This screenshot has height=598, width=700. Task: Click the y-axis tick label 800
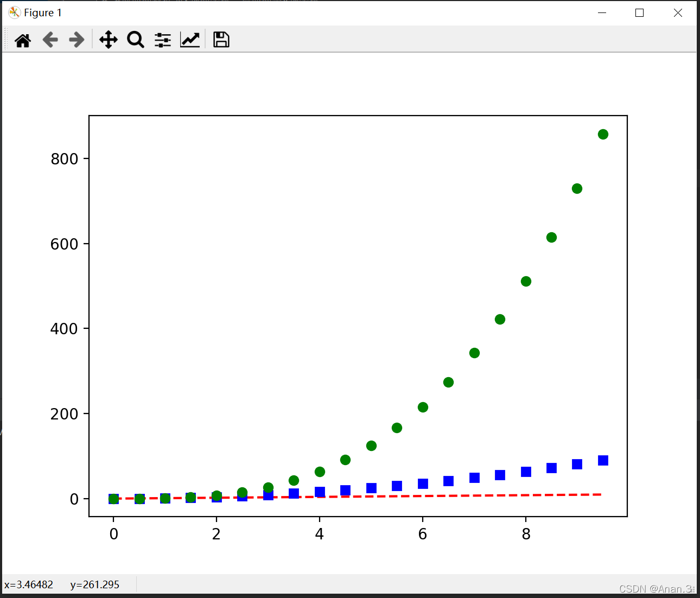pos(64,159)
